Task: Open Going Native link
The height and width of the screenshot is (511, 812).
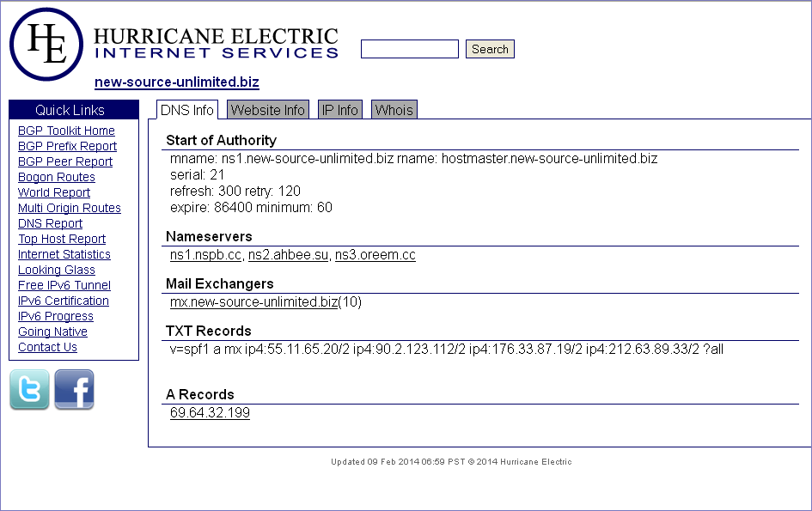Action: coord(52,332)
